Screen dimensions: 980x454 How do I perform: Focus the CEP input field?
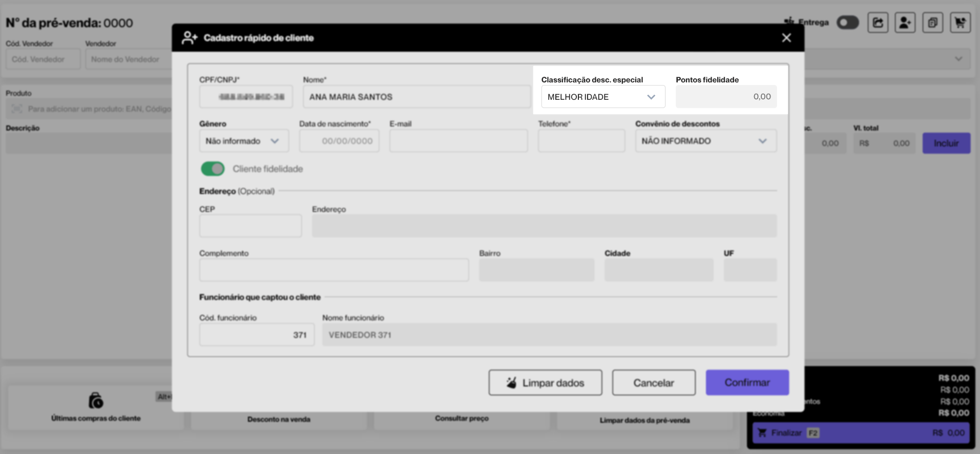point(250,226)
